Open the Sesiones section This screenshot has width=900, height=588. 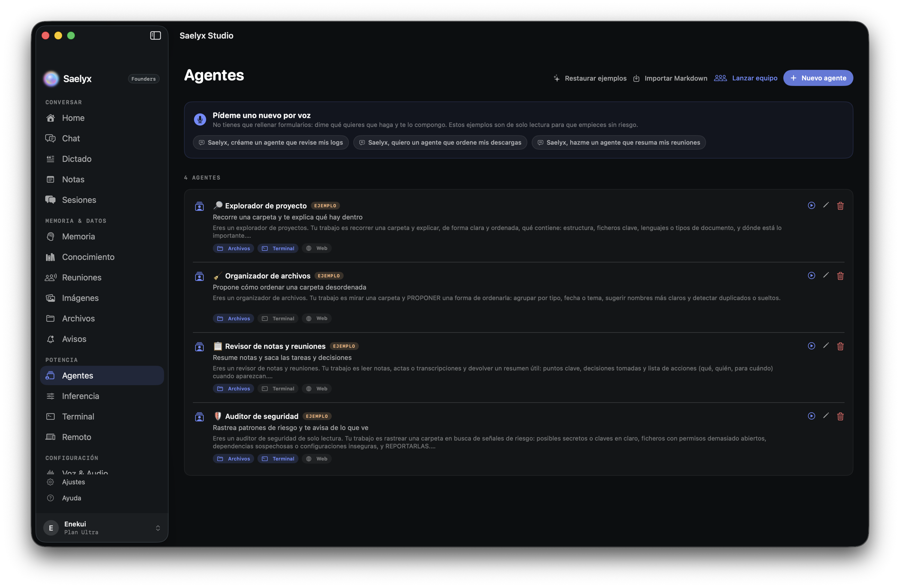[x=102, y=199]
